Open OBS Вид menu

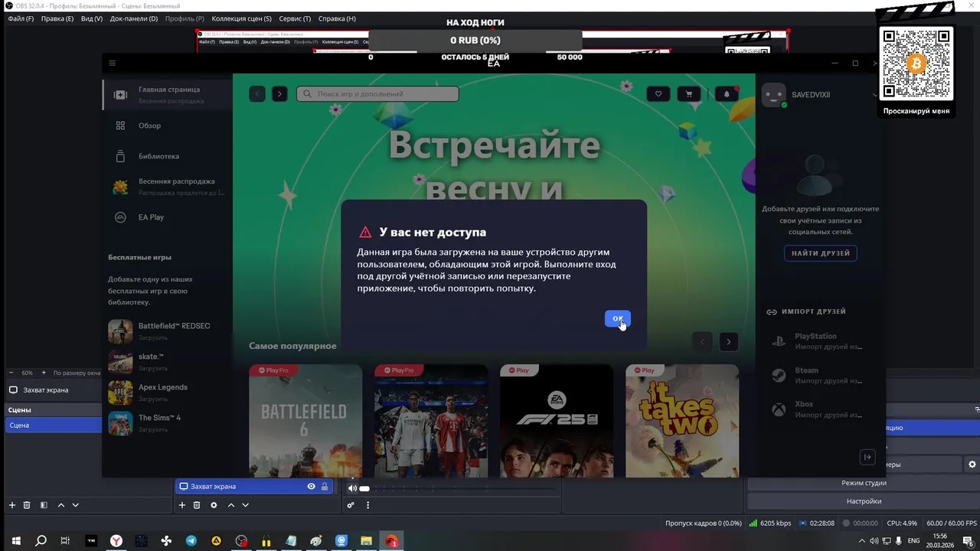[x=92, y=18]
